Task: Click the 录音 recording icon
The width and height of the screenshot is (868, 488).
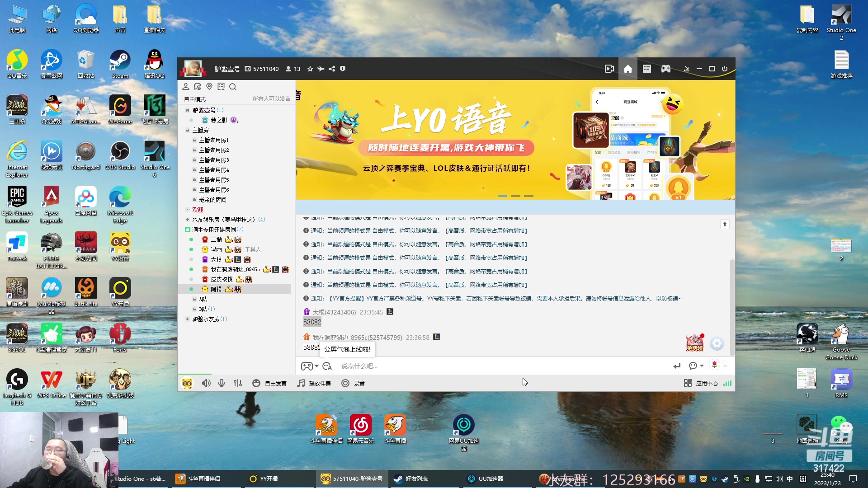Action: [346, 383]
